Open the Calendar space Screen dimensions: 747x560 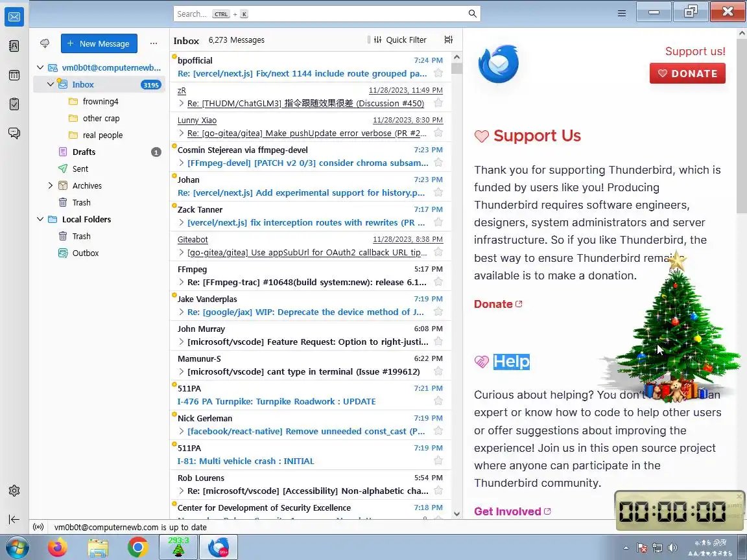point(14,75)
